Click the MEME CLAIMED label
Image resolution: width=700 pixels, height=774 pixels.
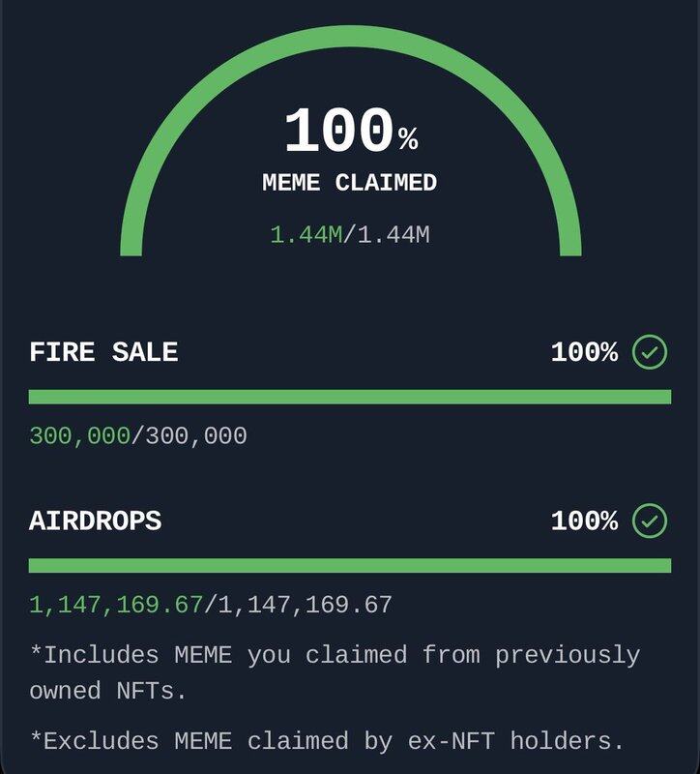coord(350,182)
